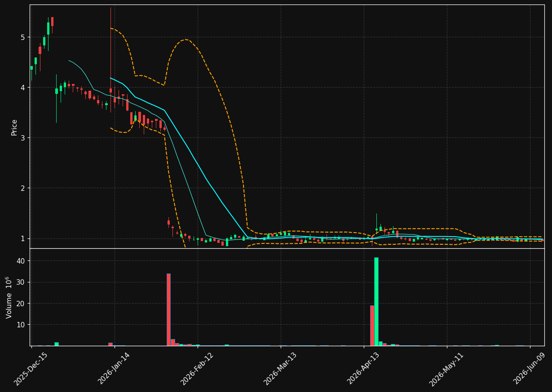552x392 pixels.
Task: Click the small red volume bar near Jan-14
Action: pyautogui.click(x=110, y=344)
